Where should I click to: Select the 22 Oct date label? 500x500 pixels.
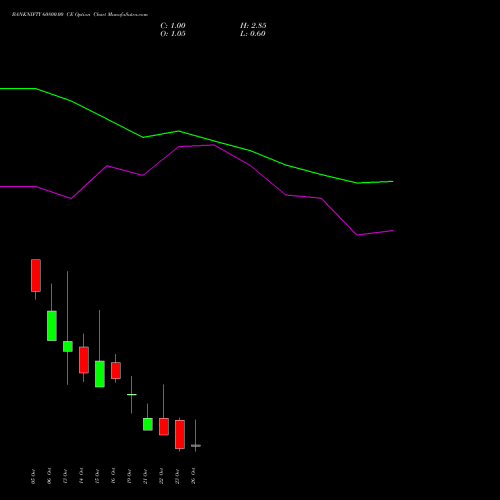click(161, 476)
